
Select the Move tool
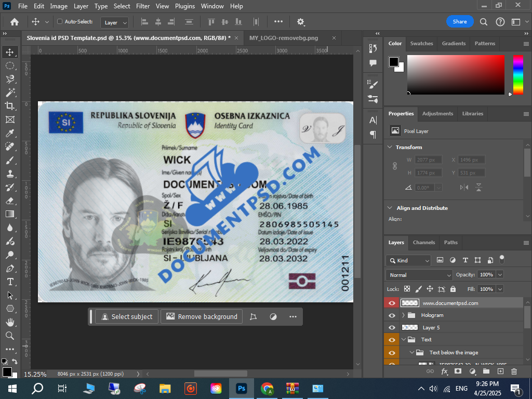click(10, 52)
